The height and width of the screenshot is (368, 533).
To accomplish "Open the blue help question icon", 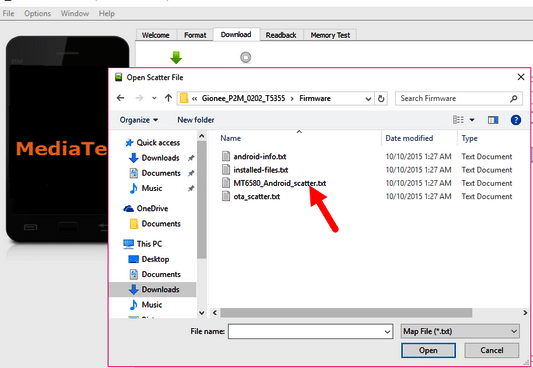I will (x=516, y=120).
